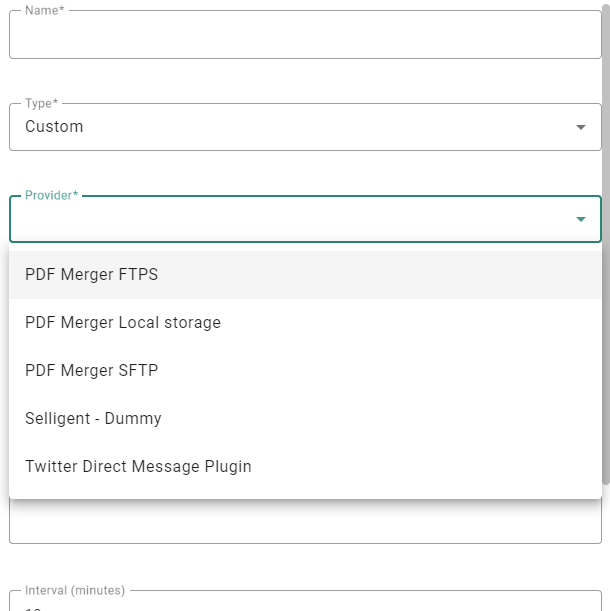
Task: Click the Name* field label
Action: coord(44,10)
